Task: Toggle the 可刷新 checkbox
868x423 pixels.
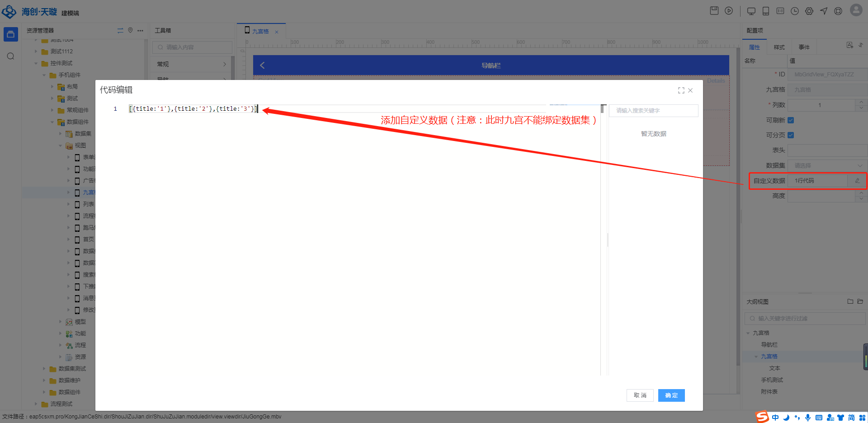Action: 791,120
